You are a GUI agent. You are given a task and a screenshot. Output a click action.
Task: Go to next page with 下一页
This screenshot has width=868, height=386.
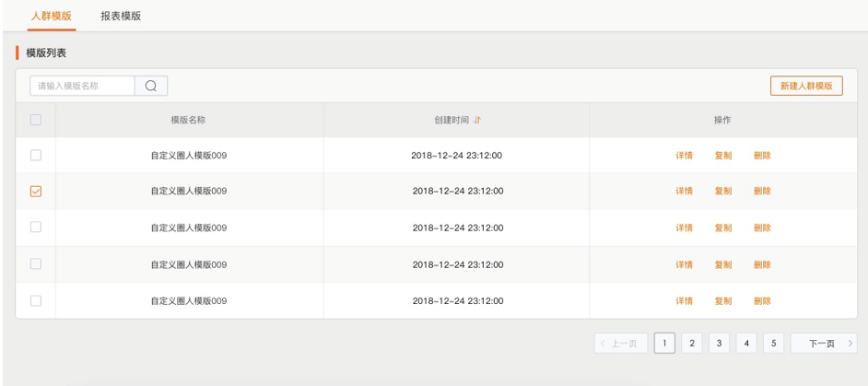[823, 344]
